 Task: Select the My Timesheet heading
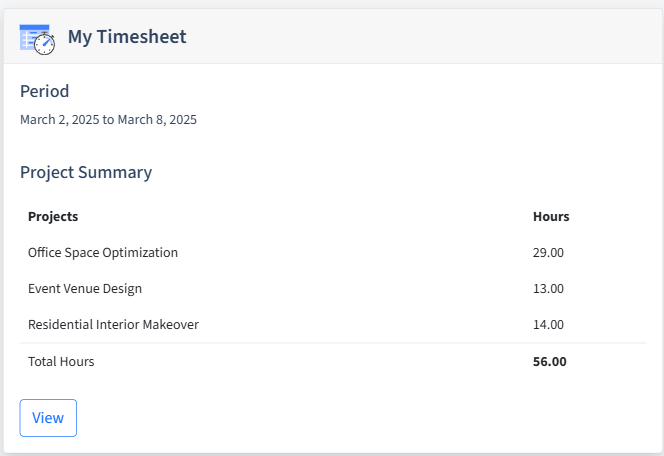click(127, 37)
